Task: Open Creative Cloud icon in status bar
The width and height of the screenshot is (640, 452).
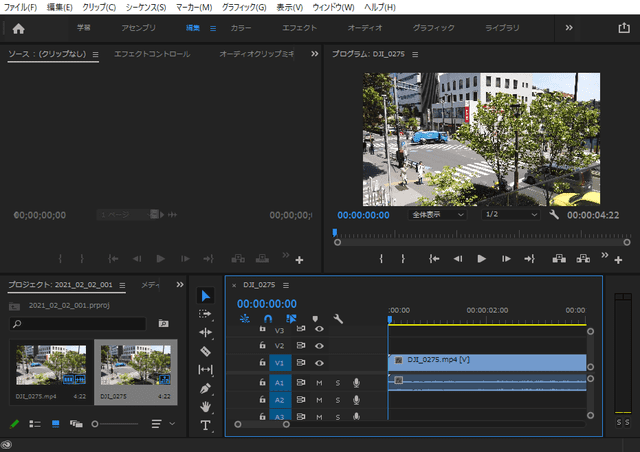Action: coord(6,445)
